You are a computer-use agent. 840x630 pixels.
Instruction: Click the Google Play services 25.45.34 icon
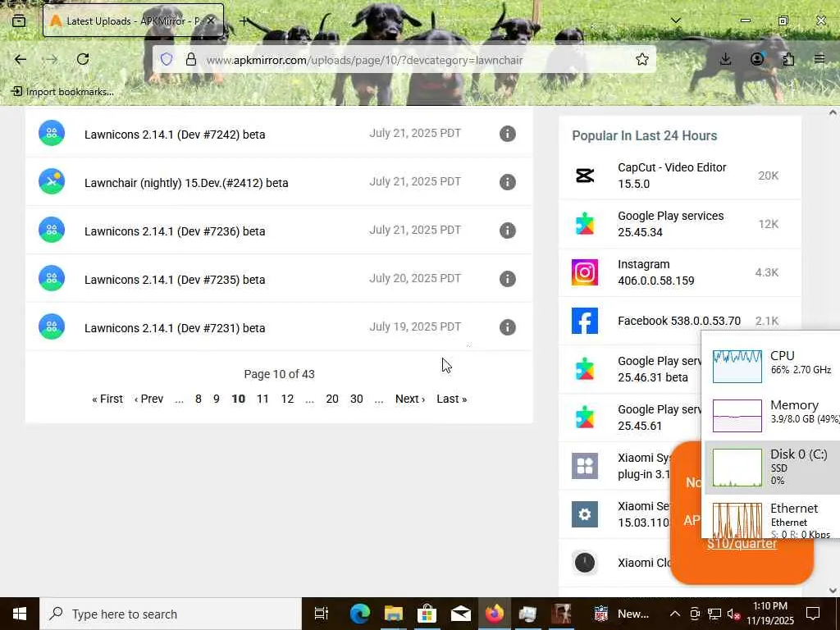tap(584, 224)
